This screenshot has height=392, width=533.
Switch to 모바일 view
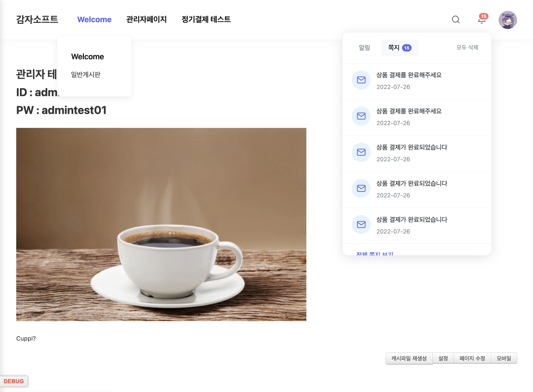(504, 358)
